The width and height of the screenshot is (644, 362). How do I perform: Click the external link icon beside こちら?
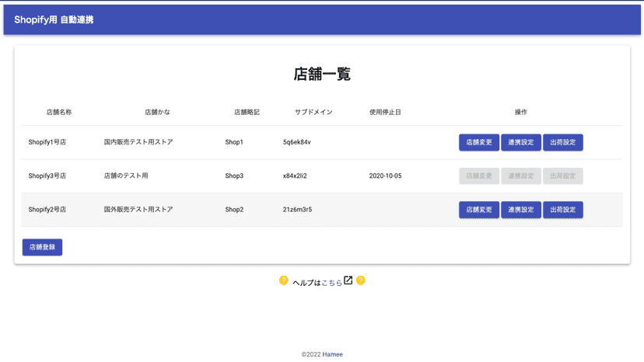pyautogui.click(x=348, y=280)
